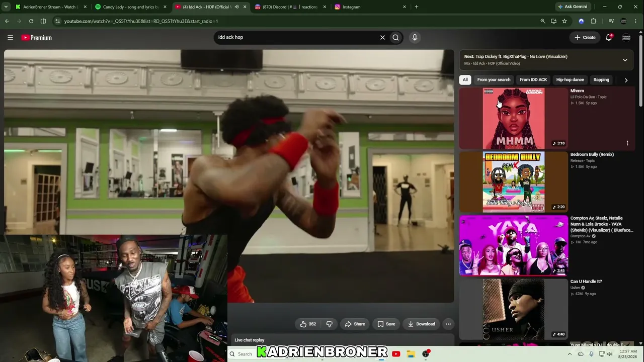Like the video with 352 likes

[x=308, y=324]
